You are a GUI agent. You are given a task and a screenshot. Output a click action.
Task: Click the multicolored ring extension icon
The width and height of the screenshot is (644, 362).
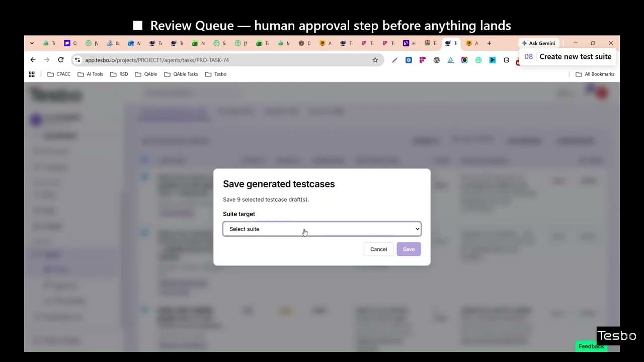coord(464,60)
